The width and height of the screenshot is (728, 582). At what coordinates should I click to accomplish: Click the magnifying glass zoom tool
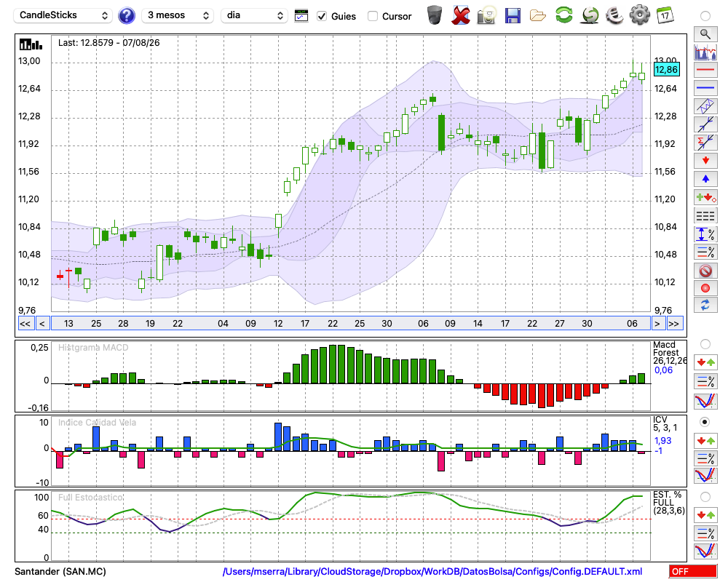705,34
